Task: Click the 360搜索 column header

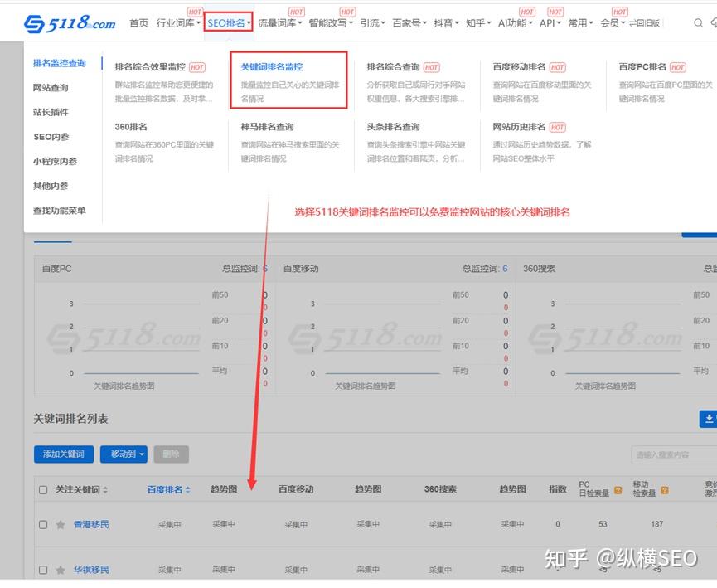Action: coord(440,489)
